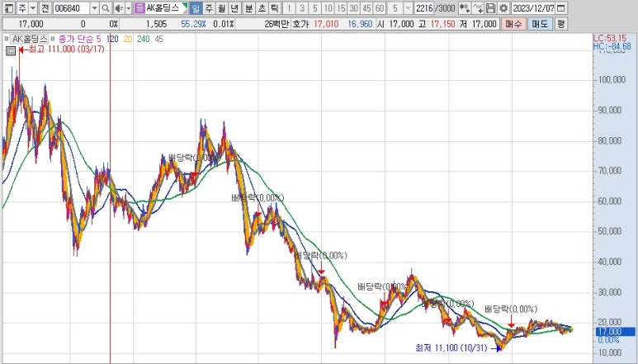Click the save chart floppy disk icon

click(x=491, y=7)
